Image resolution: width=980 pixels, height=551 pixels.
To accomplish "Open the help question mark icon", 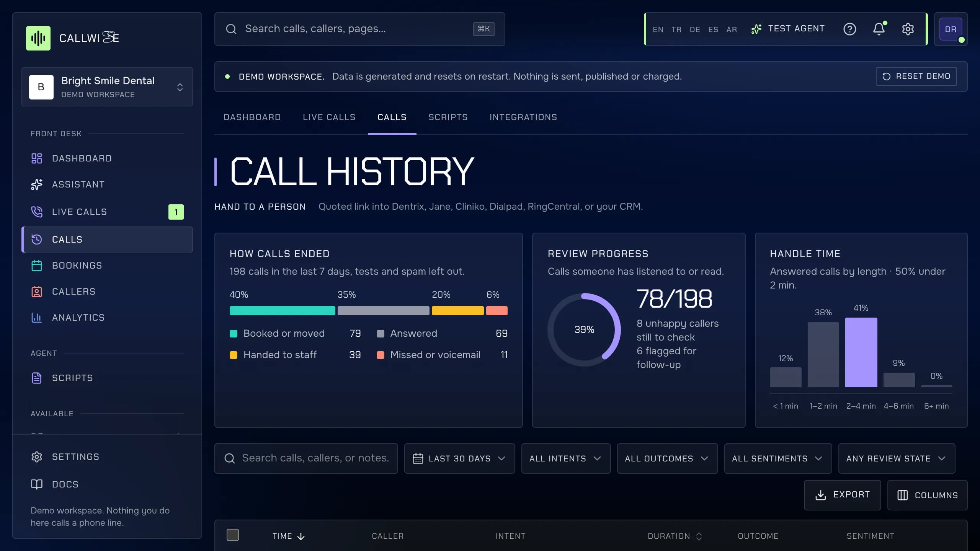I will click(x=849, y=29).
